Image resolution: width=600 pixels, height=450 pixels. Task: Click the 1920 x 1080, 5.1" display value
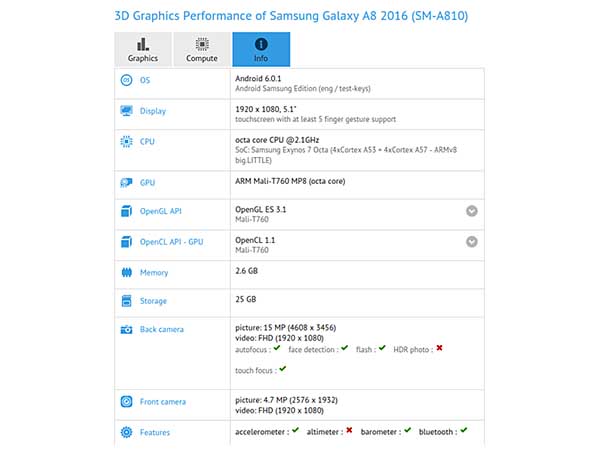tap(266, 109)
